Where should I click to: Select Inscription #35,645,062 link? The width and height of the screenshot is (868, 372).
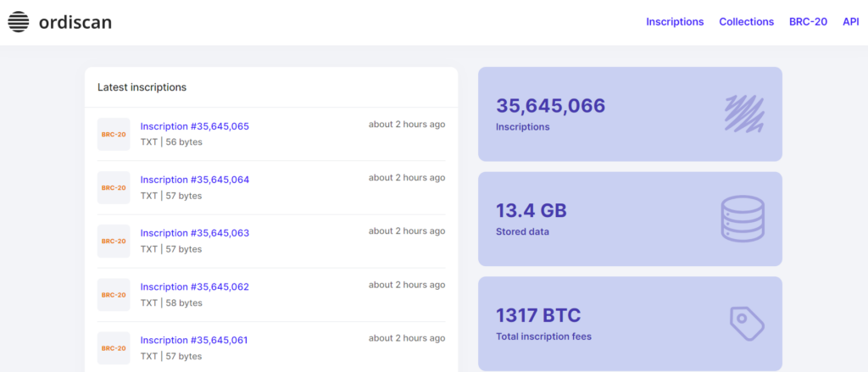coord(194,286)
